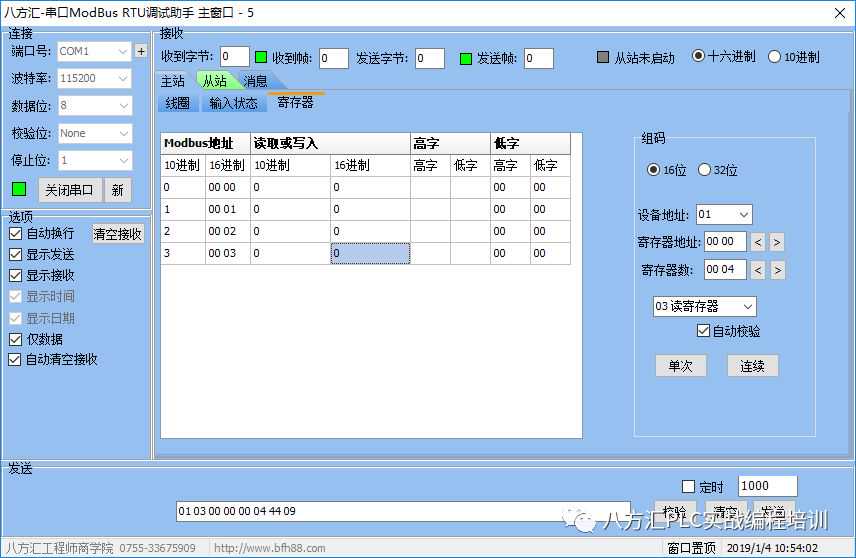Click the plus button beside COM1 port

141,51
